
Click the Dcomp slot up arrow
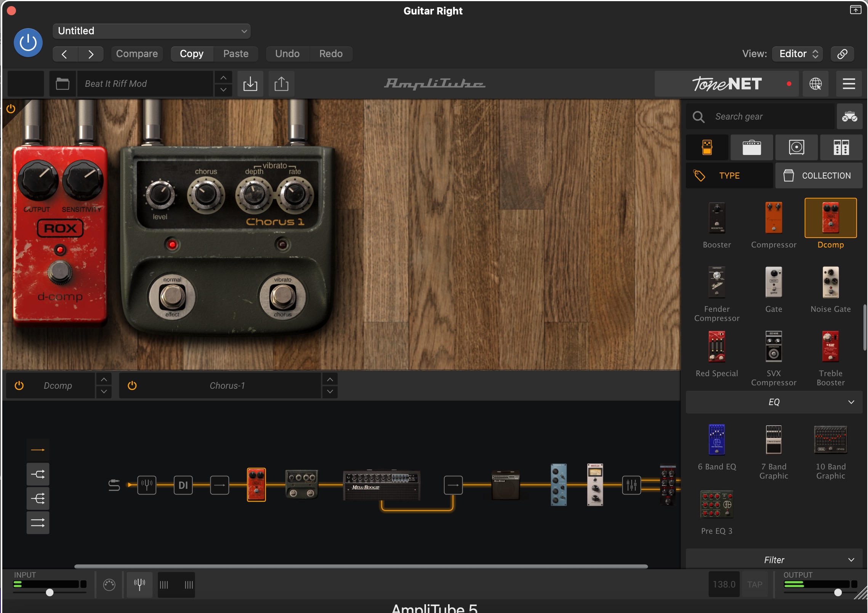(x=104, y=380)
